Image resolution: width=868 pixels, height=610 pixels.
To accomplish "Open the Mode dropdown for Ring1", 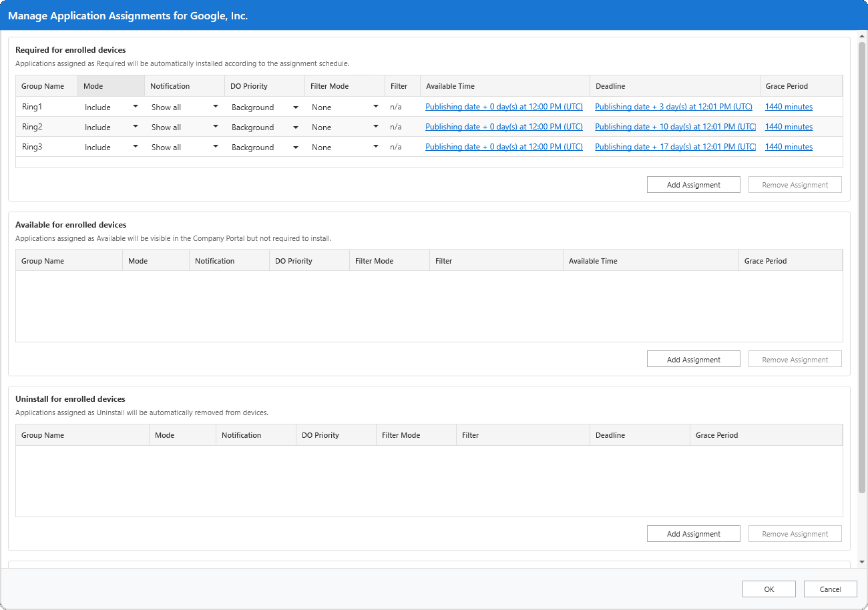I will 134,107.
